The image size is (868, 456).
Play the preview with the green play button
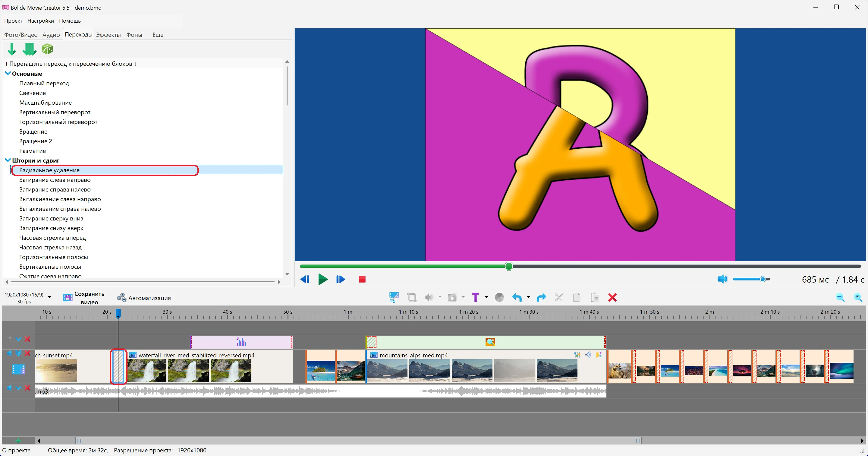click(323, 279)
